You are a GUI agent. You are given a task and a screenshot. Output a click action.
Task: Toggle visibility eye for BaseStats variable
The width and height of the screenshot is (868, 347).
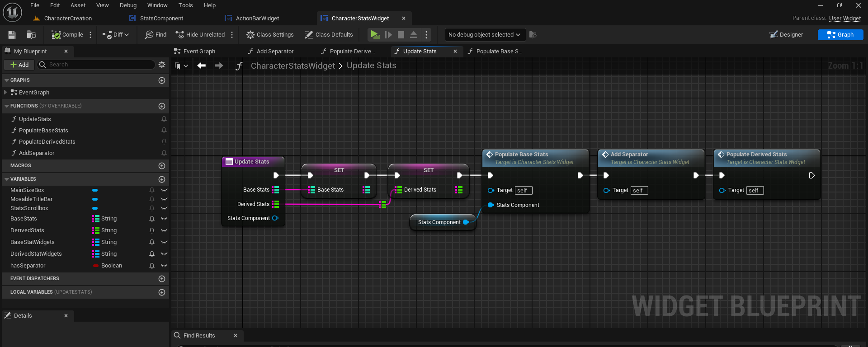pyautogui.click(x=164, y=219)
